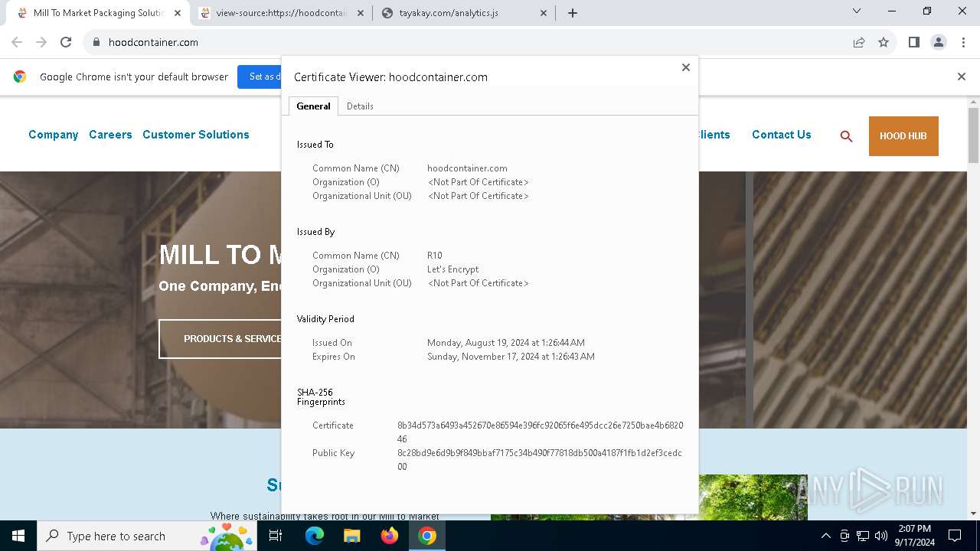The width and height of the screenshot is (980, 551).
Task: Show hidden system tray icons
Action: (x=825, y=536)
